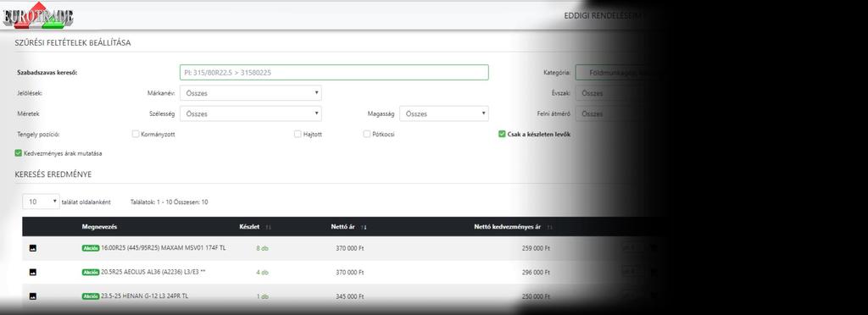The image size is (868, 315).
Task: Click the Eurotrade logo
Action: click(37, 15)
